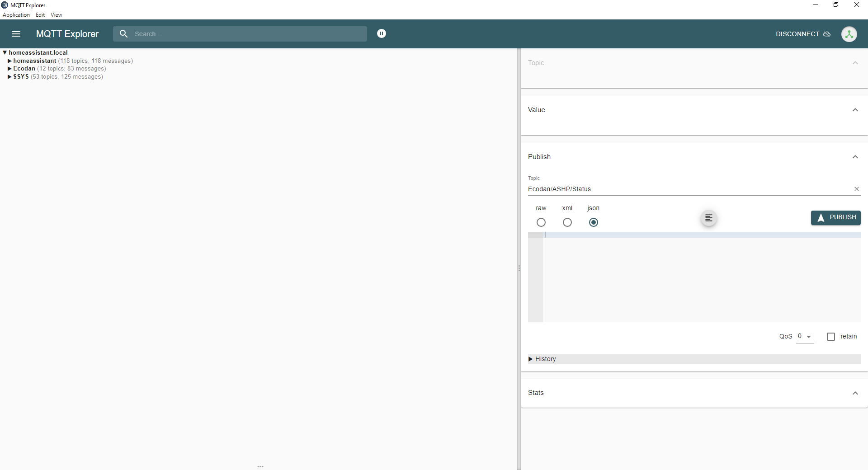The width and height of the screenshot is (868, 470).
Task: Click the DISCONNECT button
Action: [803, 34]
